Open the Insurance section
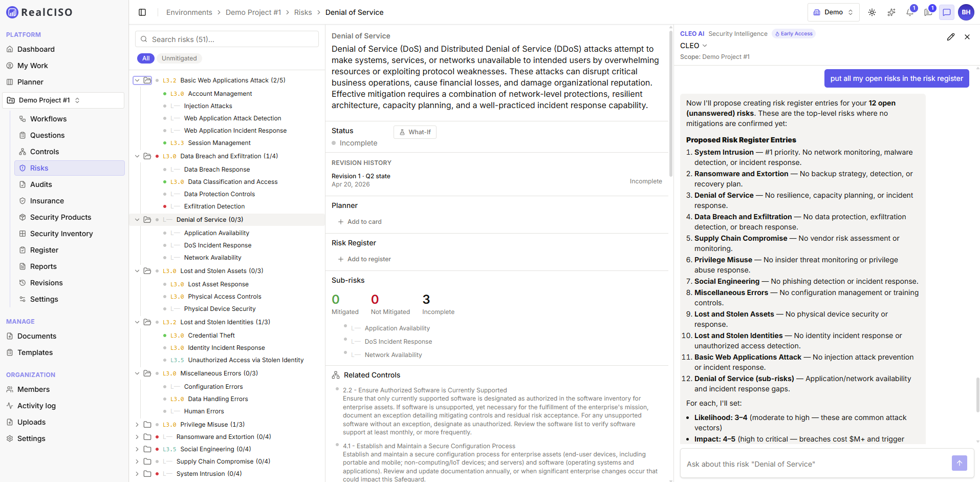Viewport: 980px width, 482px height. (47, 201)
